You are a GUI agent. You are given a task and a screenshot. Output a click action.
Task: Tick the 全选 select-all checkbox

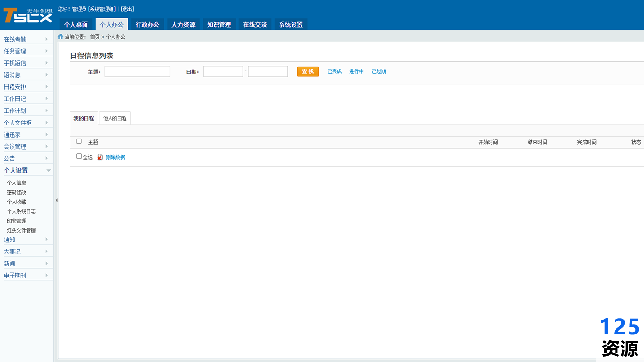tap(79, 156)
